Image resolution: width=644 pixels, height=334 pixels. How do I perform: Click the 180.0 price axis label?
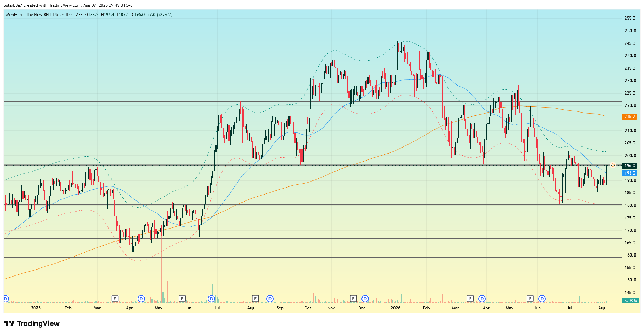[630, 205]
